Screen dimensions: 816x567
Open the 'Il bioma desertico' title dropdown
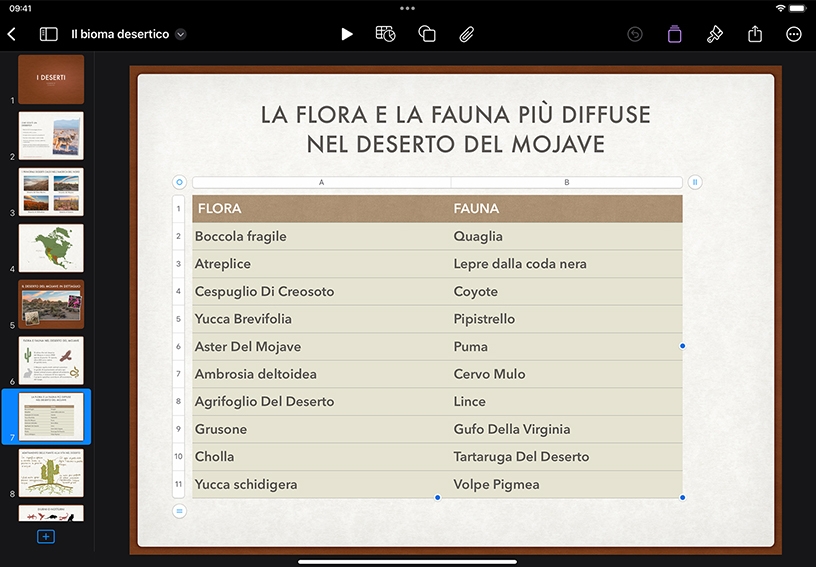click(181, 34)
